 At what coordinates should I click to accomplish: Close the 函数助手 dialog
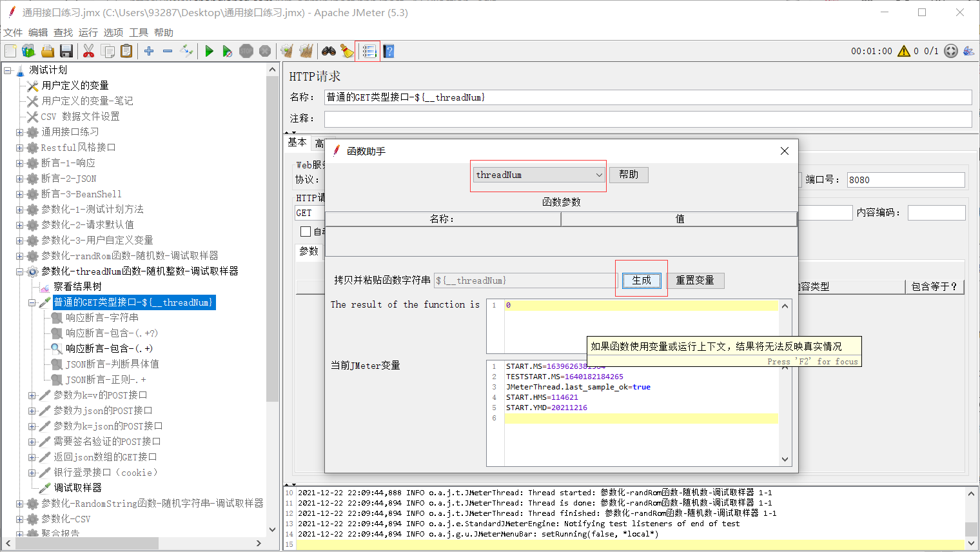785,151
